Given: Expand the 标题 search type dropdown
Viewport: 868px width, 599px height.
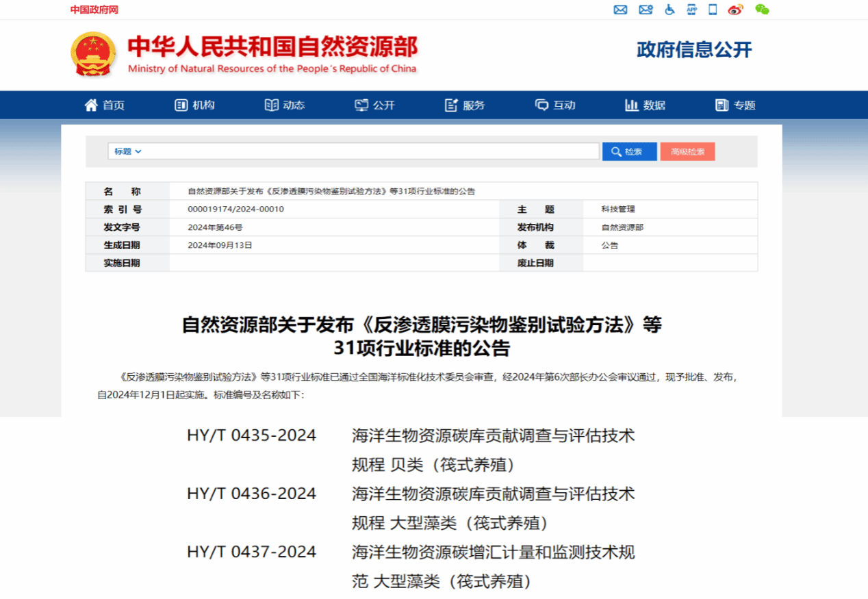Looking at the screenshot, I should pyautogui.click(x=128, y=151).
